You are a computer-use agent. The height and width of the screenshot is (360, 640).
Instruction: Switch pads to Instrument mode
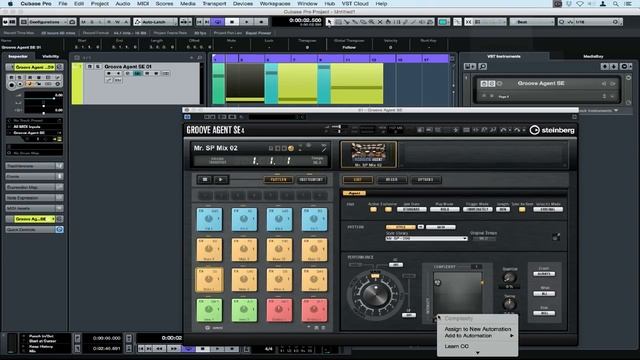(x=311, y=180)
